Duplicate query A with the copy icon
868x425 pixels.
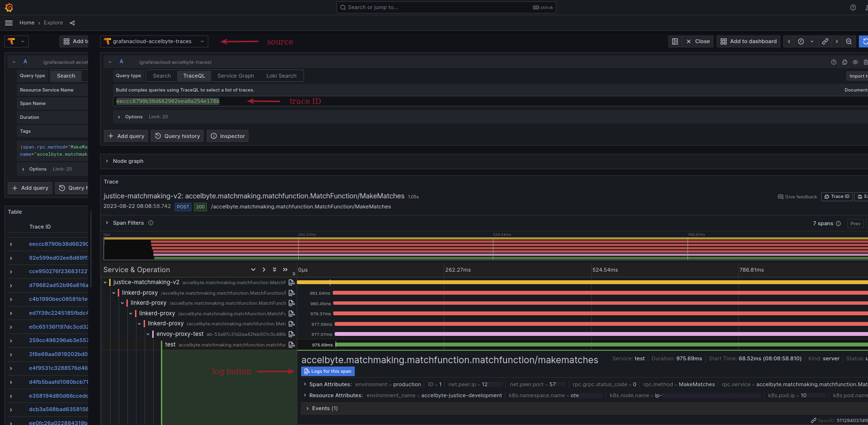coord(845,62)
